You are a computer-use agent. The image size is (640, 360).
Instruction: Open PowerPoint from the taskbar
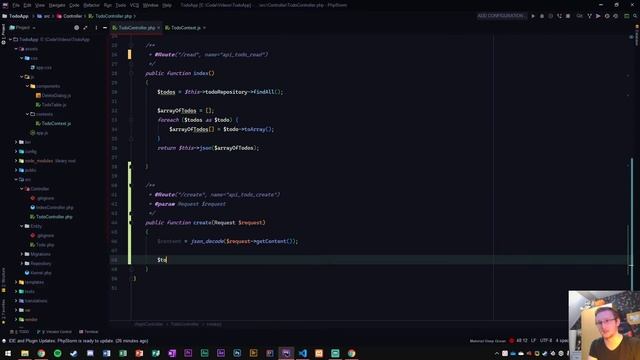click(139, 353)
